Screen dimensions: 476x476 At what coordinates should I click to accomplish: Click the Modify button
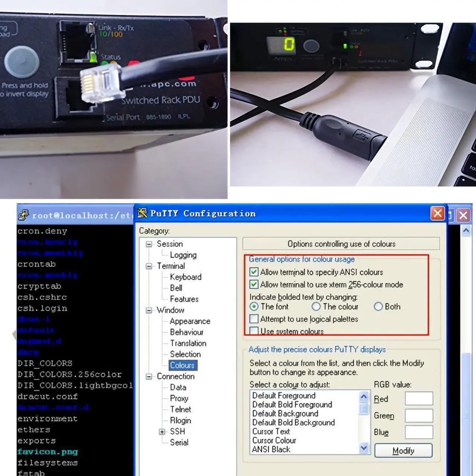(403, 451)
